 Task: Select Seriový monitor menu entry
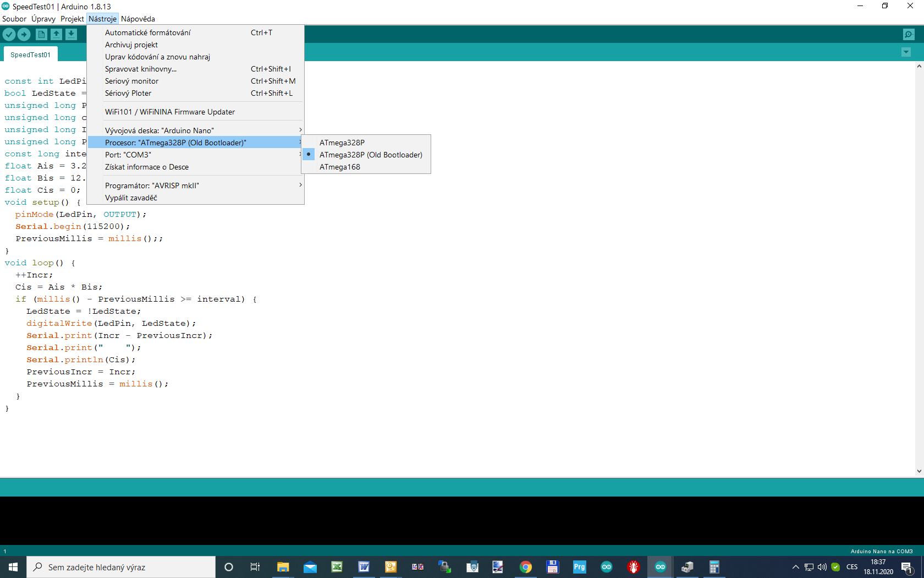pyautogui.click(x=131, y=81)
